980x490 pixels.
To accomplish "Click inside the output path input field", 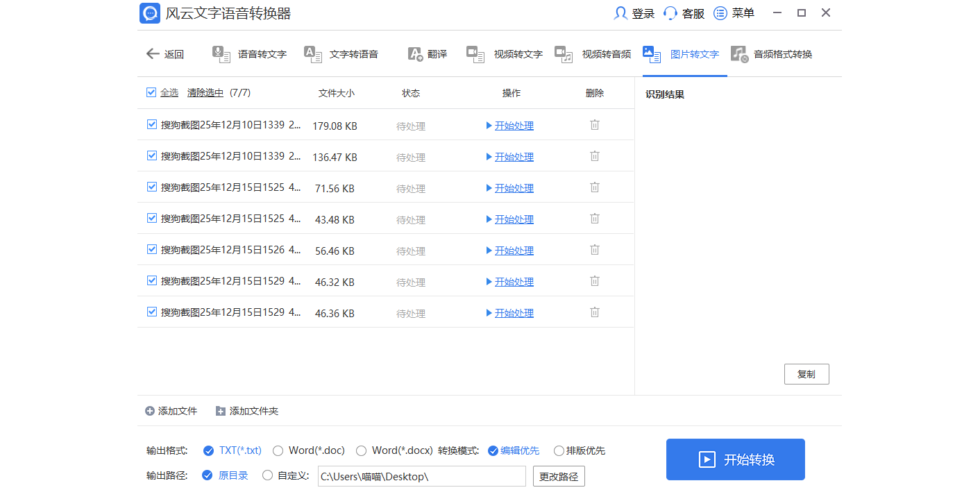I will pyautogui.click(x=421, y=475).
